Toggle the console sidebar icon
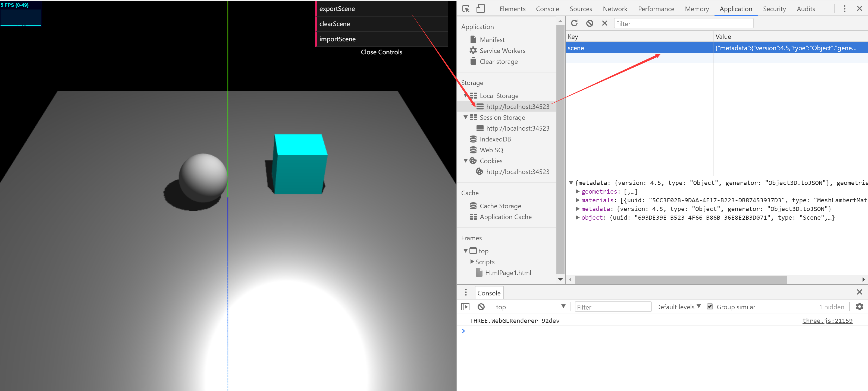Screen dimensions: 868x391 (465, 307)
